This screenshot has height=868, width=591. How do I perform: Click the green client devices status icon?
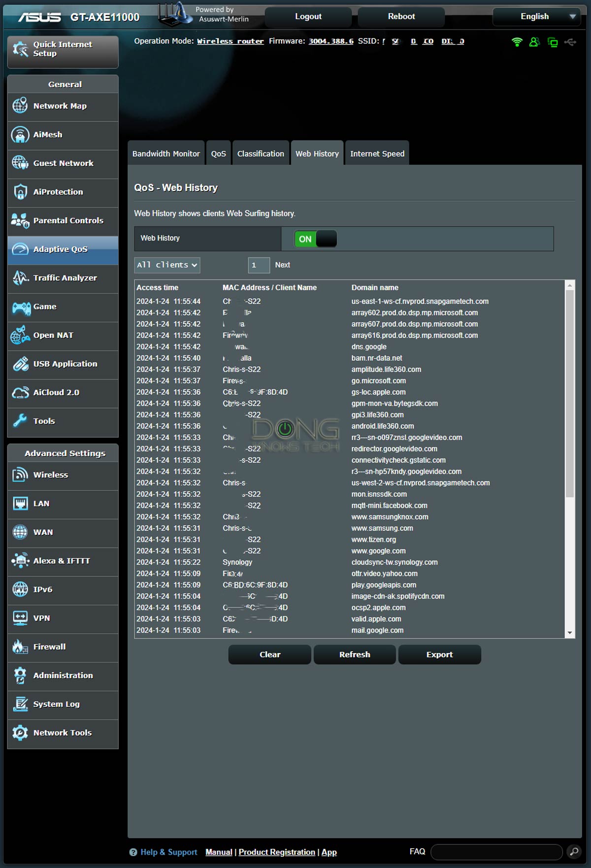[x=553, y=42]
